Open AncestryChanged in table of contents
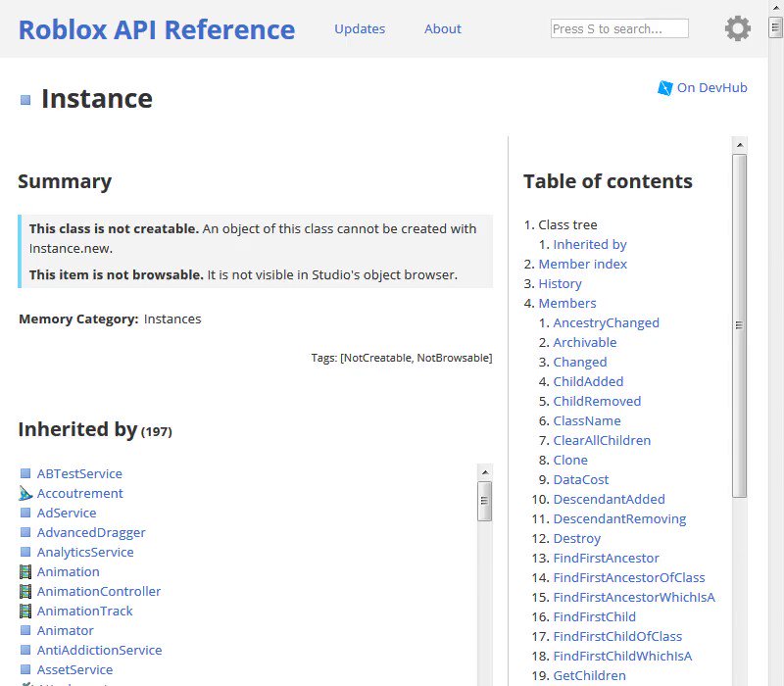Screen dimensions: 784x686 tap(606, 322)
